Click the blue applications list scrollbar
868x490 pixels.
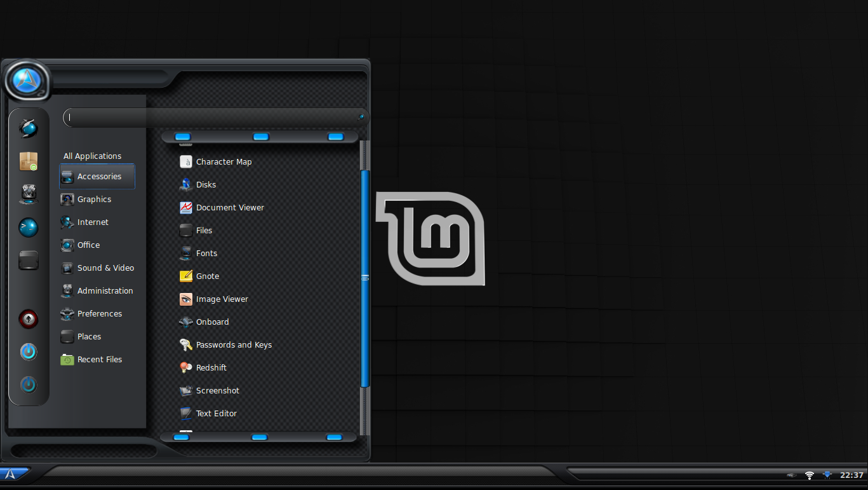[364, 278]
